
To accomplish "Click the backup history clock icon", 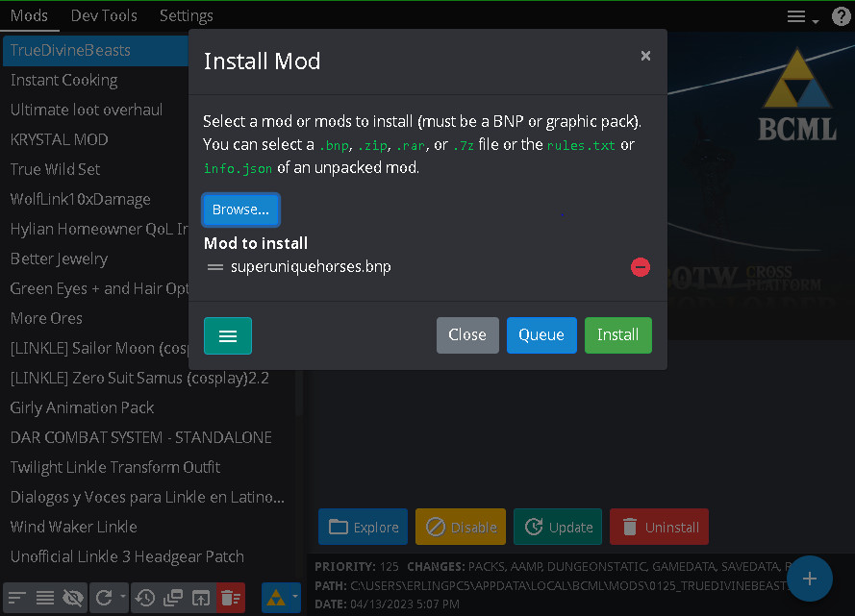I will (x=145, y=598).
